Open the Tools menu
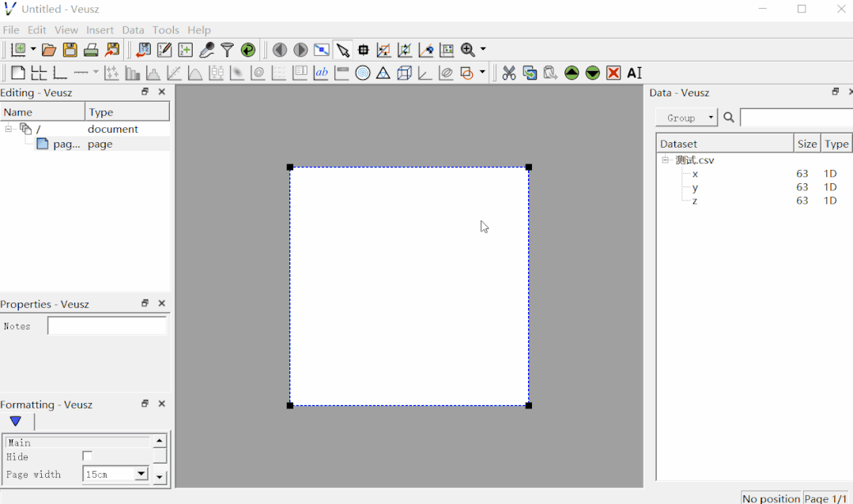853x504 pixels. click(x=165, y=30)
